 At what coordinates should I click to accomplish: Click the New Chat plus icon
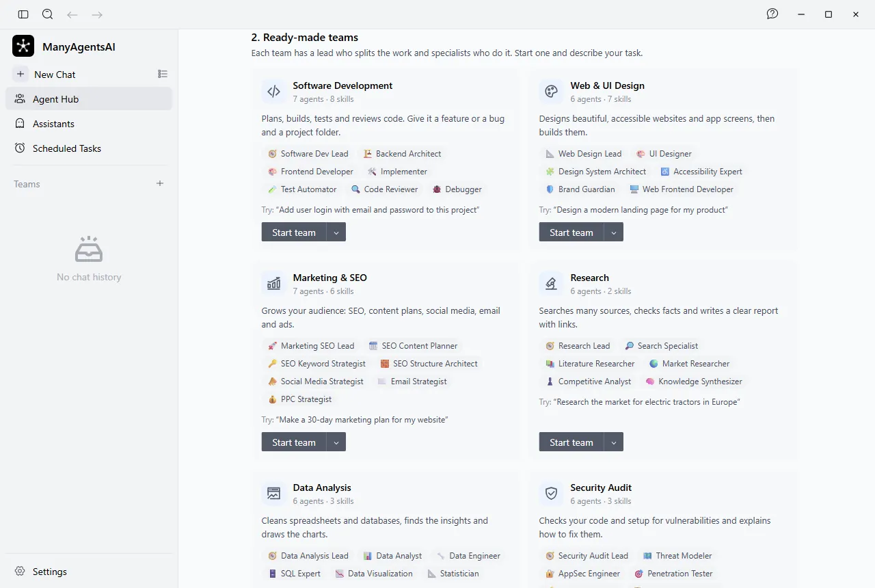tap(21, 74)
